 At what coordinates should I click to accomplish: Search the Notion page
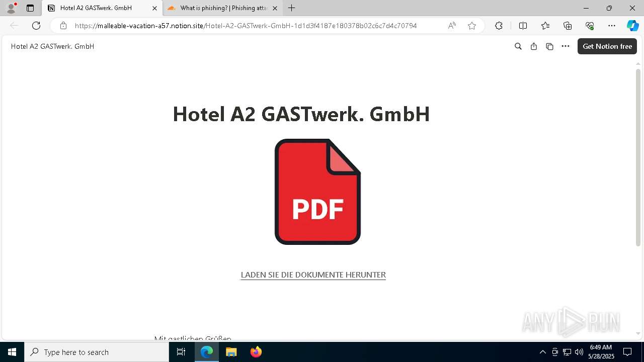coord(518,46)
